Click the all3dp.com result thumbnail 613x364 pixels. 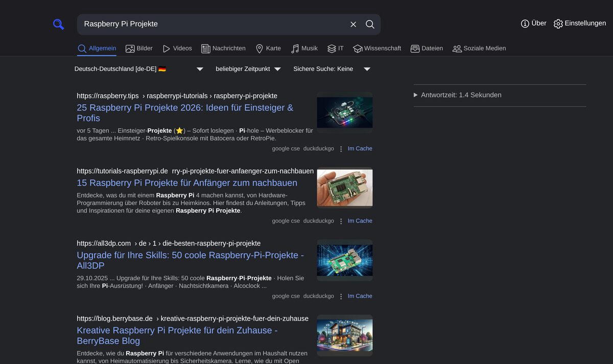(x=345, y=260)
